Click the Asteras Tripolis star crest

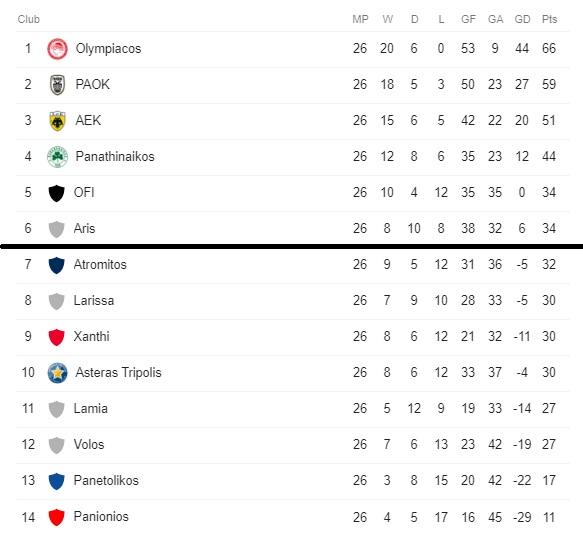[57, 373]
